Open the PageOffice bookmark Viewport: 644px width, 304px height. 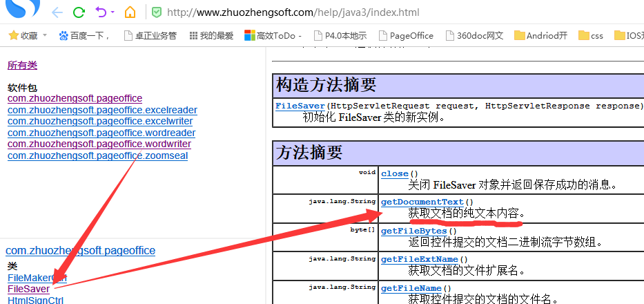pos(406,36)
